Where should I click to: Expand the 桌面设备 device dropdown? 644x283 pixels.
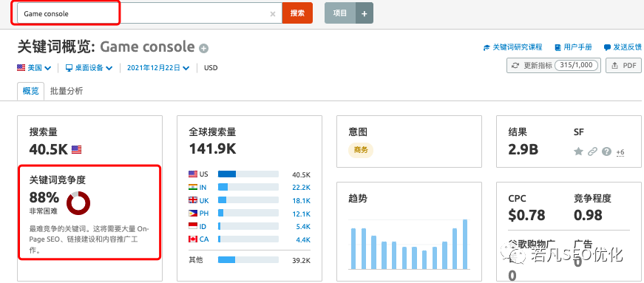(x=89, y=68)
